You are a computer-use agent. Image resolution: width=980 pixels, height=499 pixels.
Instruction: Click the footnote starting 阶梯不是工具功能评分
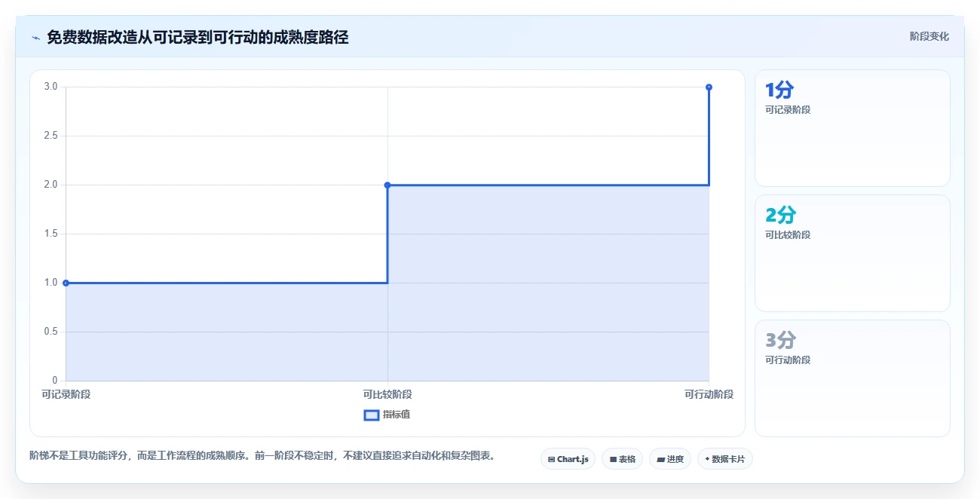(x=262, y=456)
